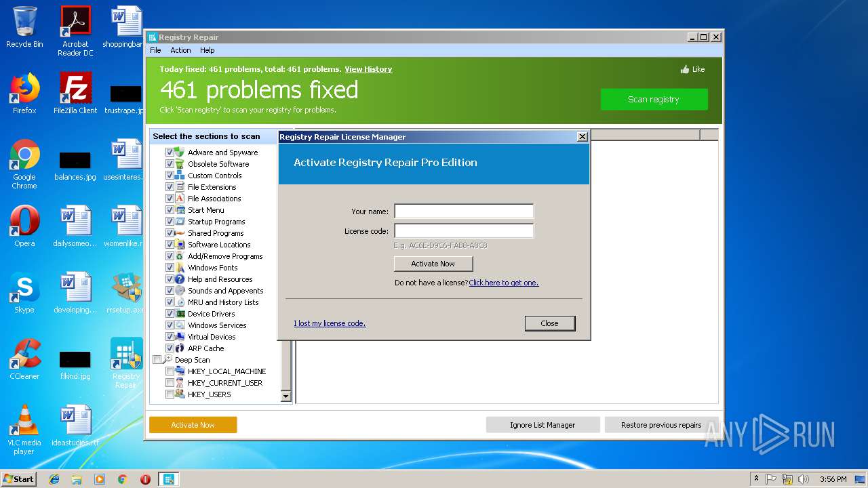Click the Adware and Spyware section icon
Viewport: 868px width, 488px height.
[x=180, y=152]
